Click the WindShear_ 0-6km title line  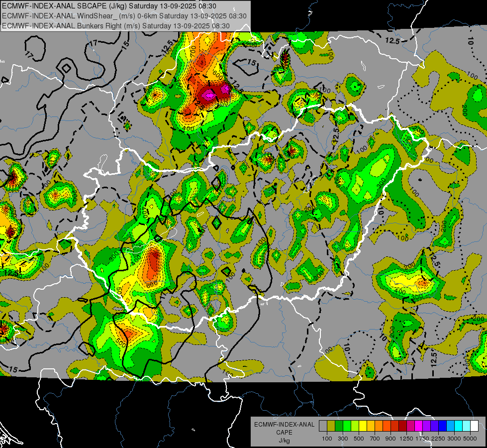pos(124,16)
